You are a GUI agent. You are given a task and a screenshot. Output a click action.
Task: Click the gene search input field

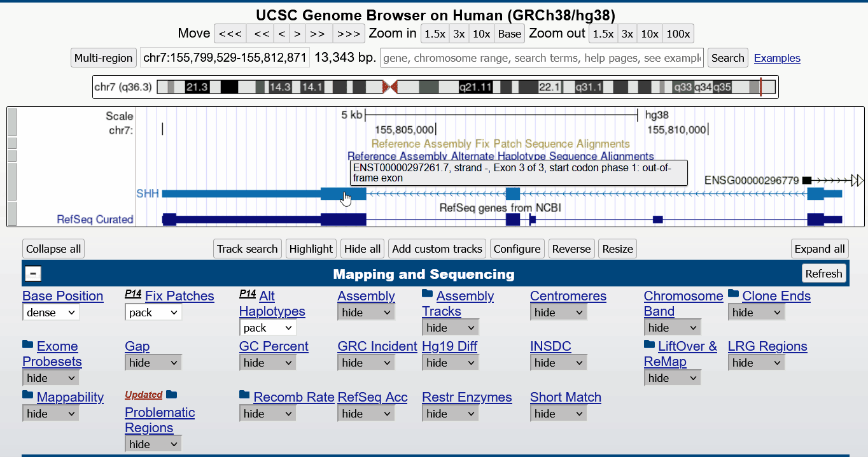point(542,58)
